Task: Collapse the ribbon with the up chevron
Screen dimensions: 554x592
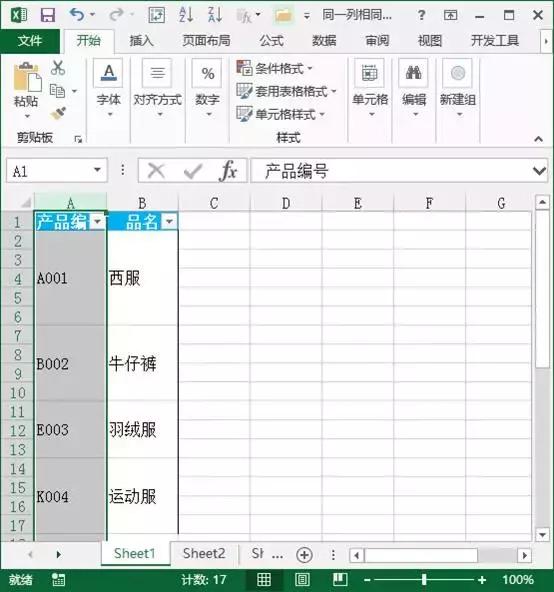Action: pyautogui.click(x=539, y=139)
